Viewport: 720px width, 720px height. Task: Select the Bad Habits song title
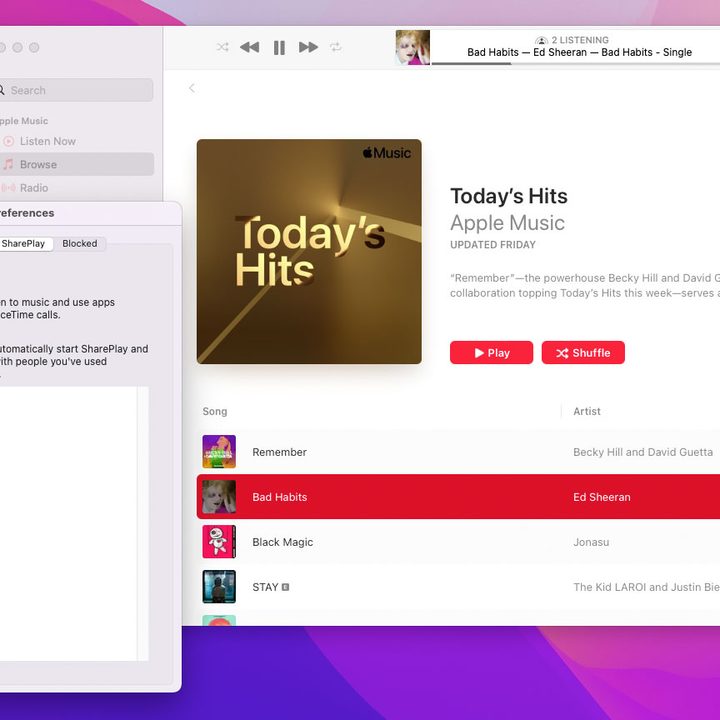pos(280,497)
